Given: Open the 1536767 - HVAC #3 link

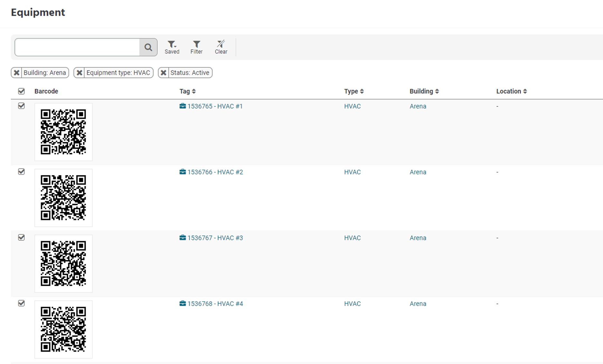Looking at the screenshot, I should (215, 238).
